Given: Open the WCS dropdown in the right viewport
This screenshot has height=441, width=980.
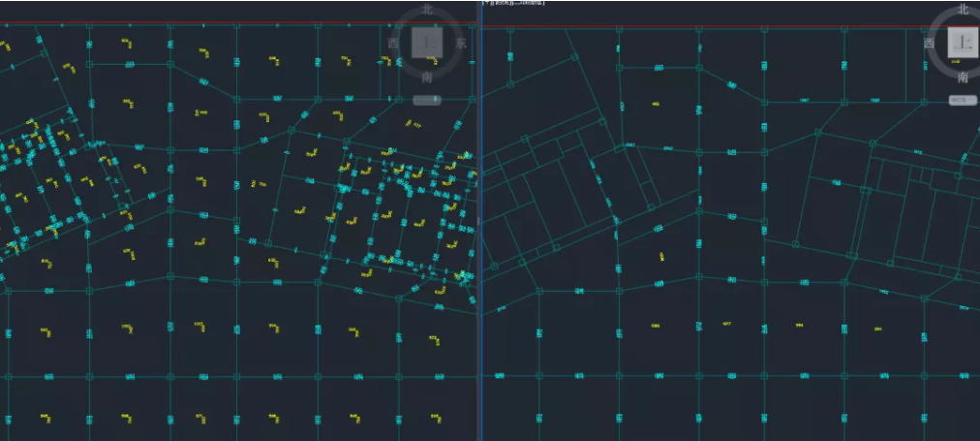Looking at the screenshot, I should click(x=962, y=100).
